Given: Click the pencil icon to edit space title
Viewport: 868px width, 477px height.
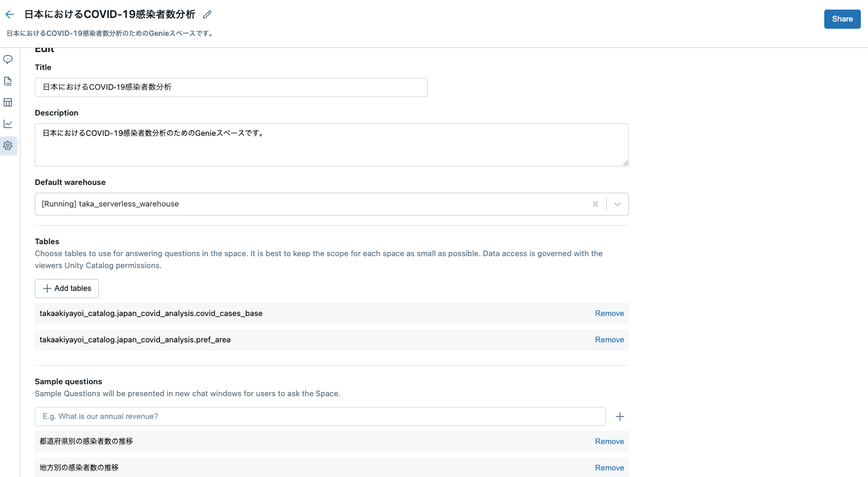Looking at the screenshot, I should (207, 14).
